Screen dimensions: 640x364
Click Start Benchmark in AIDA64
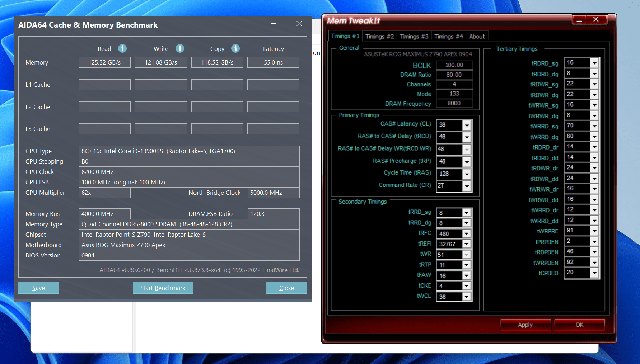click(x=163, y=288)
